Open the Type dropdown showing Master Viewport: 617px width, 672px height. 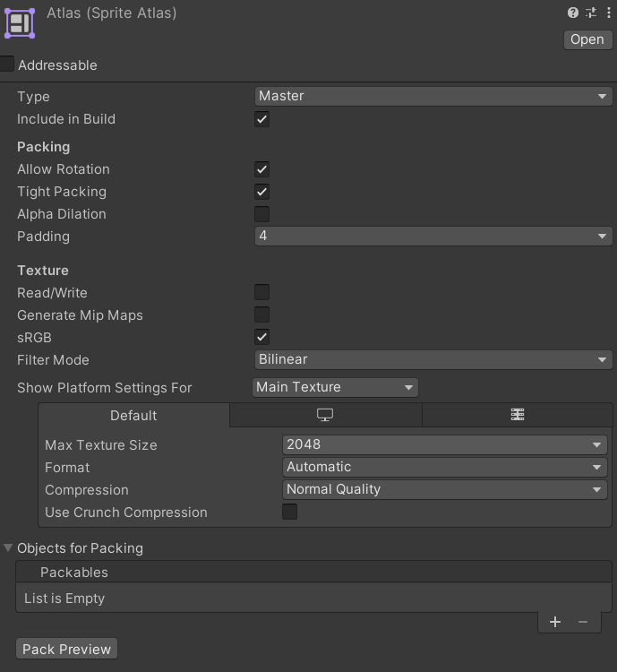pos(433,96)
